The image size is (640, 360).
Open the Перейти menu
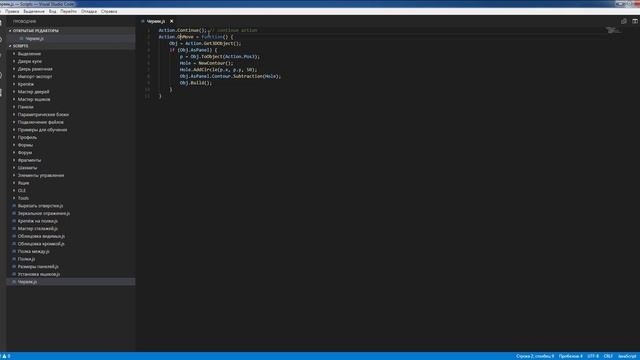pyautogui.click(x=69, y=11)
